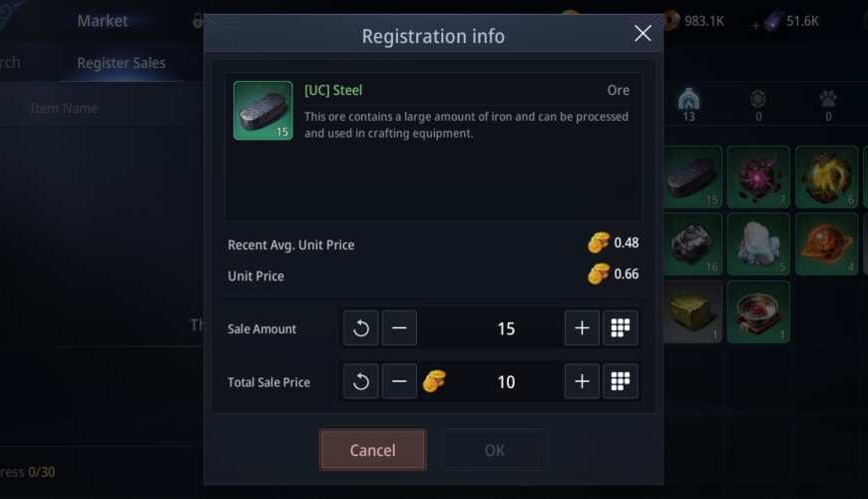Confirm registration with the OK button

(494, 450)
